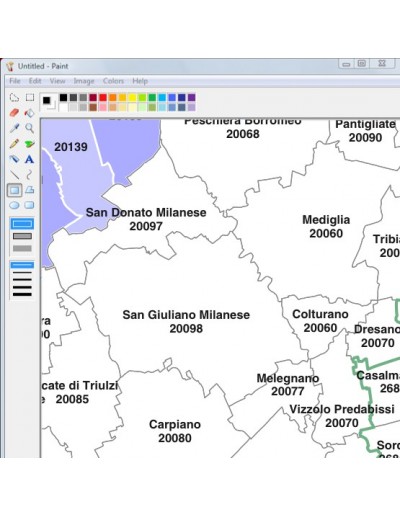Pick the Eraser tool
The width and height of the screenshot is (400, 517).
(x=14, y=113)
